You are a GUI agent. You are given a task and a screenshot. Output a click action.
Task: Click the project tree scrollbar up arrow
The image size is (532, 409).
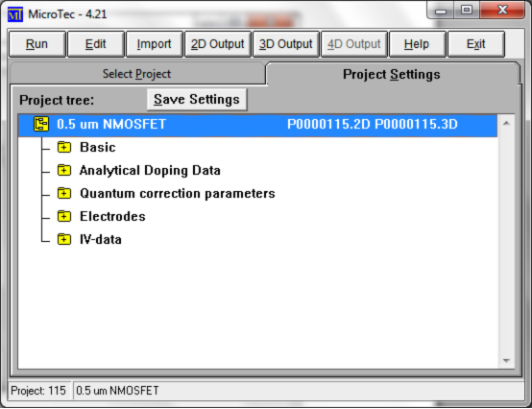click(x=507, y=123)
